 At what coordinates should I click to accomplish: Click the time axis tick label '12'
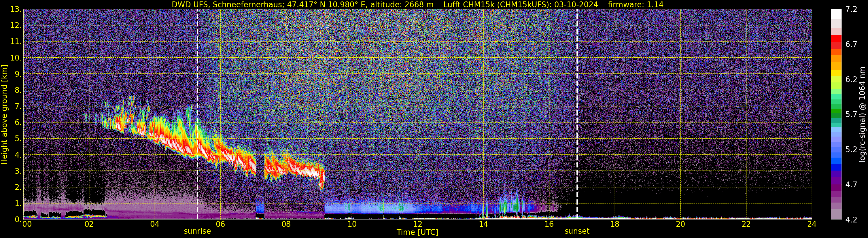417,224
